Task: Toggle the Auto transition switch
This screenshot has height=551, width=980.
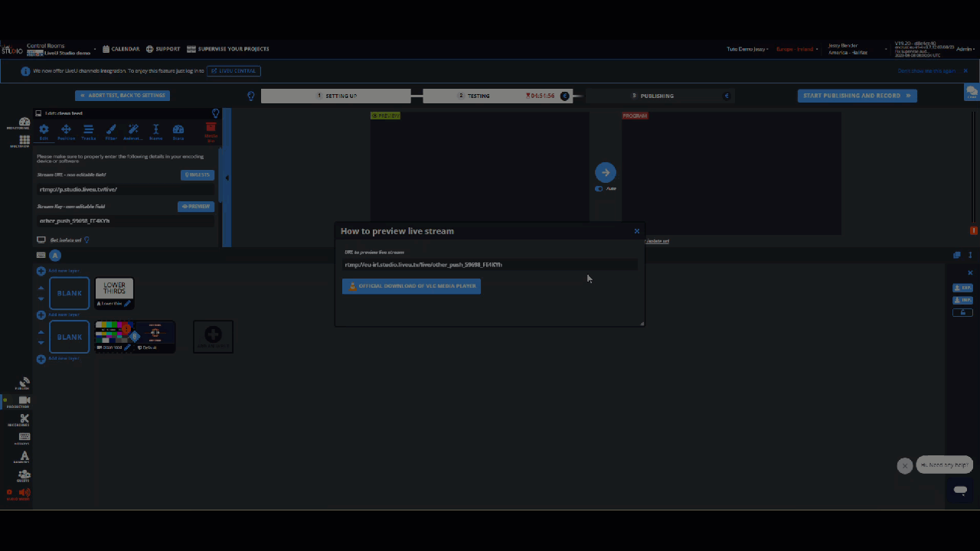Action: coord(599,188)
